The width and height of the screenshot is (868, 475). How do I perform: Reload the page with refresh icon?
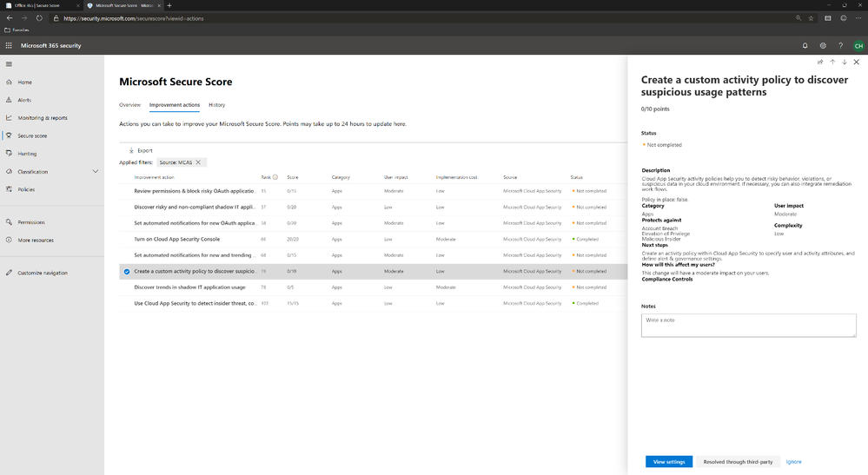coord(39,18)
